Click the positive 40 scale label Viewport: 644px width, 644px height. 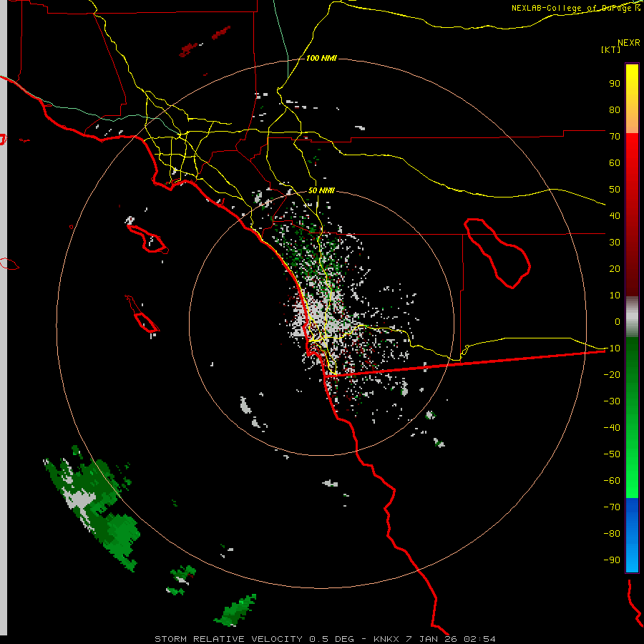(615, 215)
